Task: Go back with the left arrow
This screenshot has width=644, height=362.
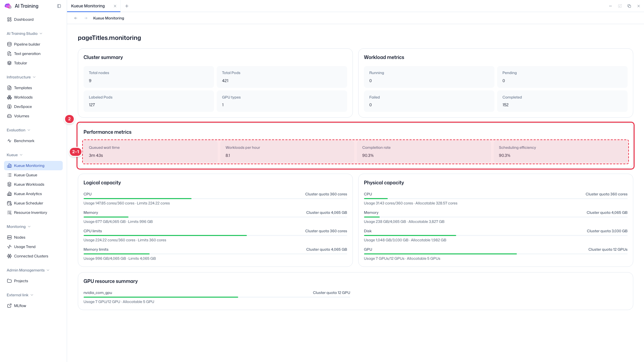Action: 76,18
